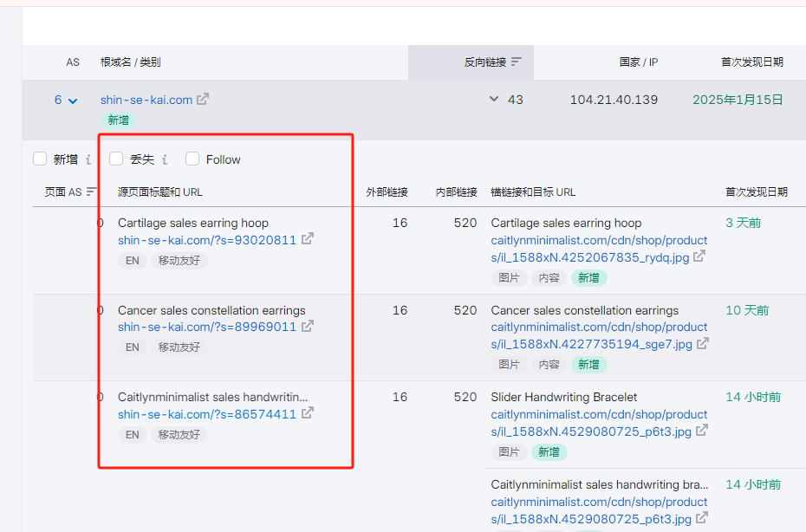The height and width of the screenshot is (532, 806).
Task: Click 图片 tag in Slider Handwriting Bracelet row
Action: (x=509, y=452)
